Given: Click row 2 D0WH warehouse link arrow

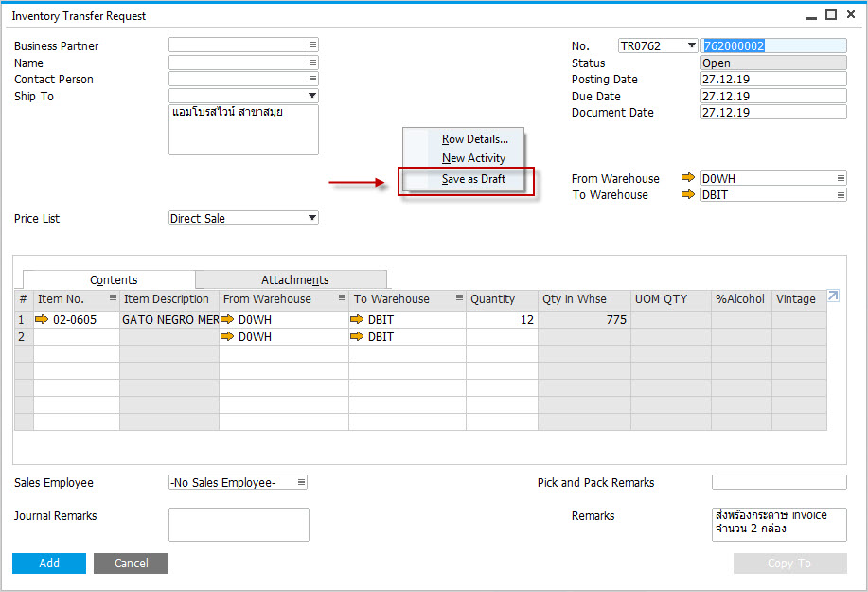Looking at the screenshot, I should (x=227, y=336).
